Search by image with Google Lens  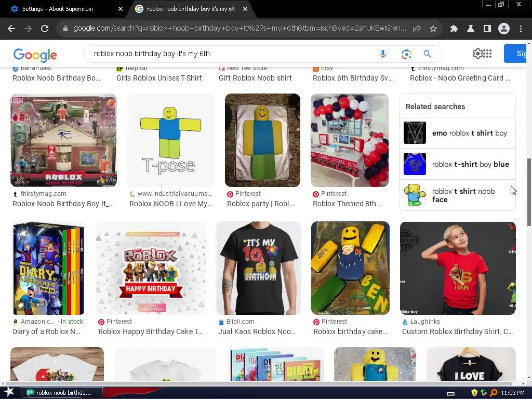tap(406, 54)
